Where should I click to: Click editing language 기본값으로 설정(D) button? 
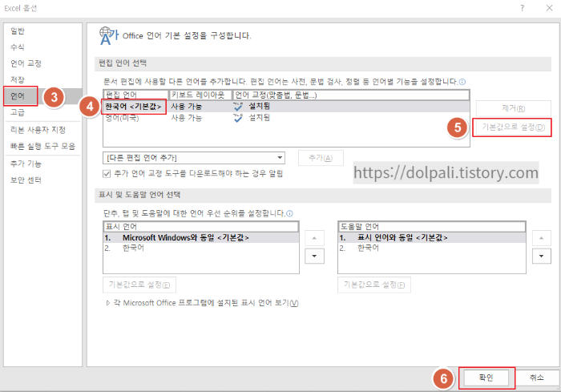(x=513, y=127)
